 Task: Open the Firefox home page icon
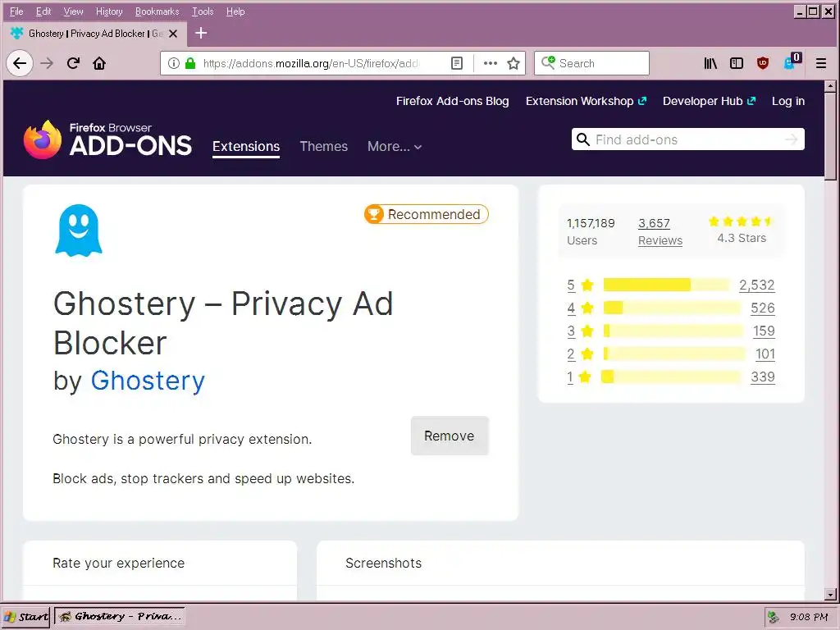pos(99,63)
